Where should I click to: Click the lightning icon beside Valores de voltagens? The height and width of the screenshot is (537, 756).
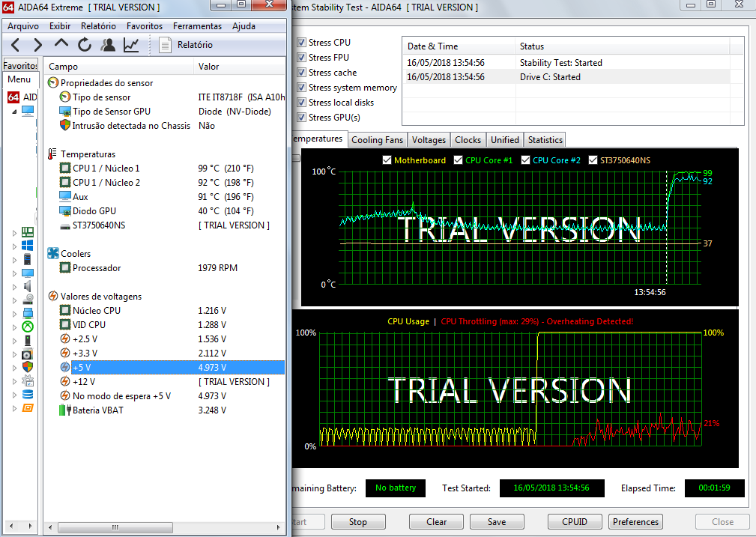[x=53, y=296]
